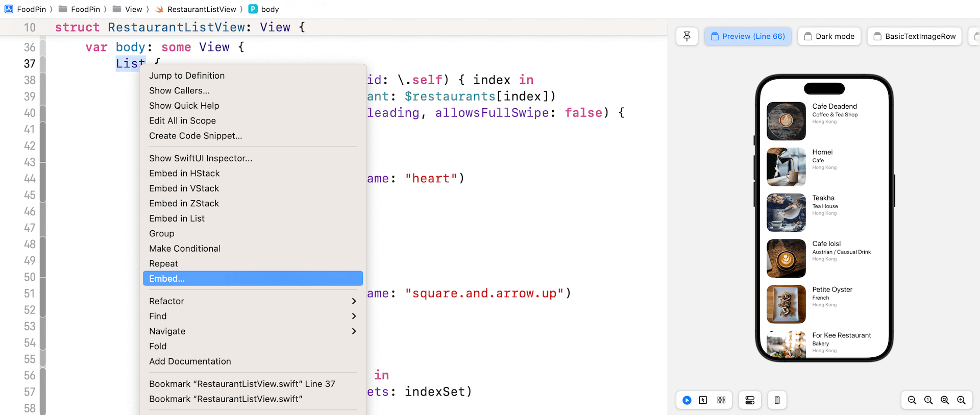The height and width of the screenshot is (415, 980).
Task: Select Preview (Line 66) tab
Action: point(748,36)
